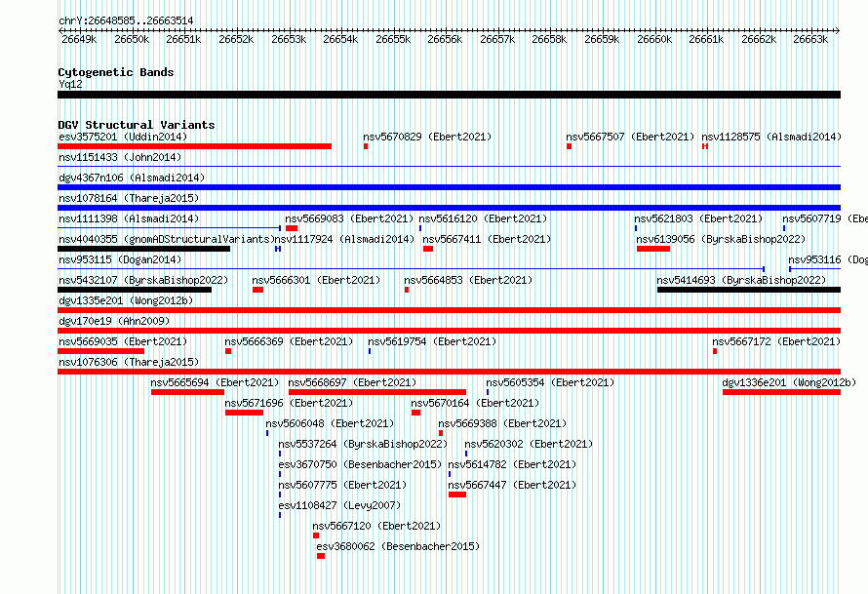Screen dimensions: 868x594
Task: Select nsv5614782 (Ebert2021) label
Action: (x=512, y=464)
